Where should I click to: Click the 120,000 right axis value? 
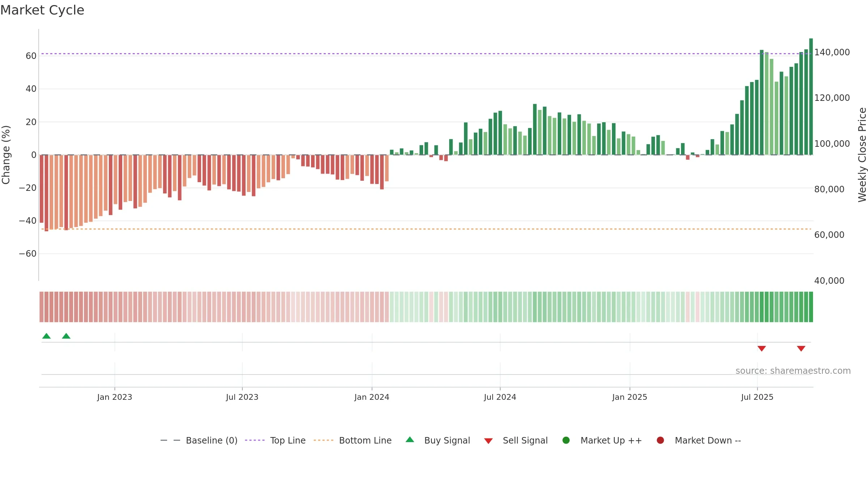click(x=832, y=98)
